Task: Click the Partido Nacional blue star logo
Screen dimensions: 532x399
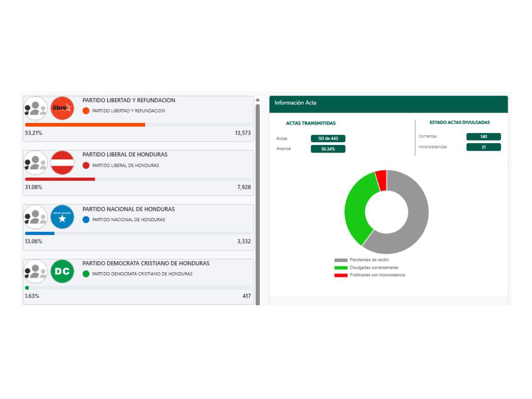Action: (62, 217)
